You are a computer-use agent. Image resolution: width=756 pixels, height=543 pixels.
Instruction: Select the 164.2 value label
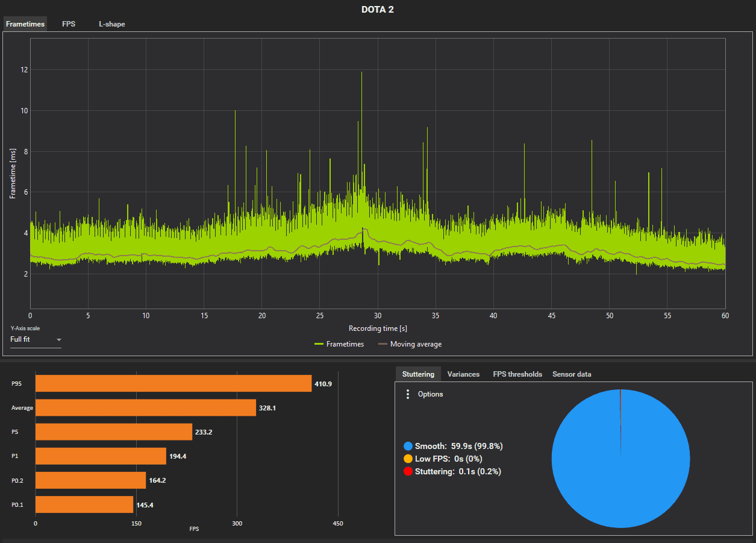(x=157, y=480)
